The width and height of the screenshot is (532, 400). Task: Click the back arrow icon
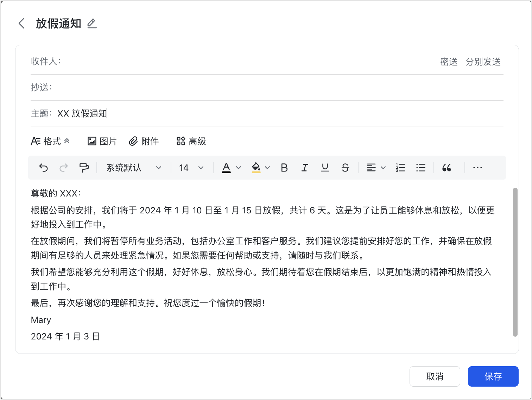click(x=21, y=24)
